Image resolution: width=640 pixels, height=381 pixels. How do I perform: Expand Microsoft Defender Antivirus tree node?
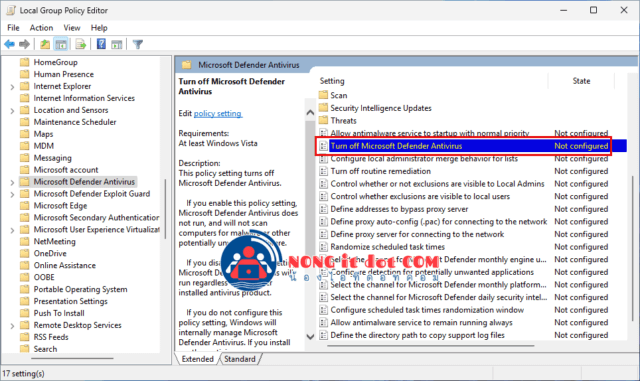(12, 182)
